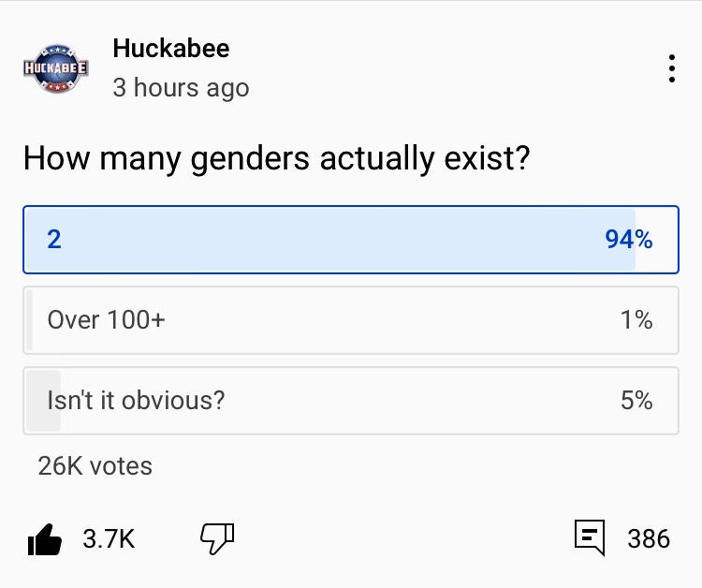The height and width of the screenshot is (588, 702).
Task: Click the 386 comments count
Action: coord(649,538)
